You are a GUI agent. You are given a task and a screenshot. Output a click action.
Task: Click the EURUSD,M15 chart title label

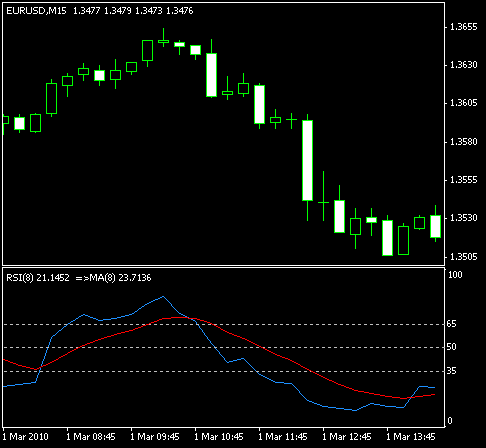click(36, 11)
